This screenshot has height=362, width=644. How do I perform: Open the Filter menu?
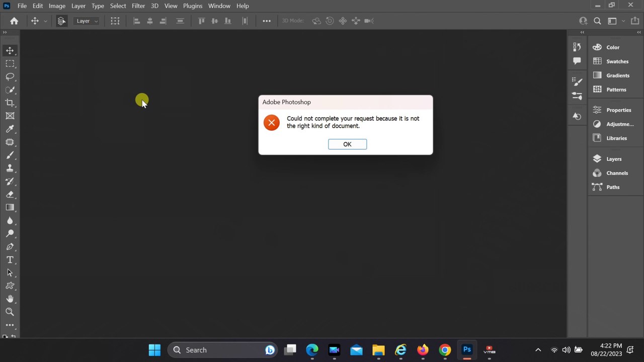(x=138, y=6)
